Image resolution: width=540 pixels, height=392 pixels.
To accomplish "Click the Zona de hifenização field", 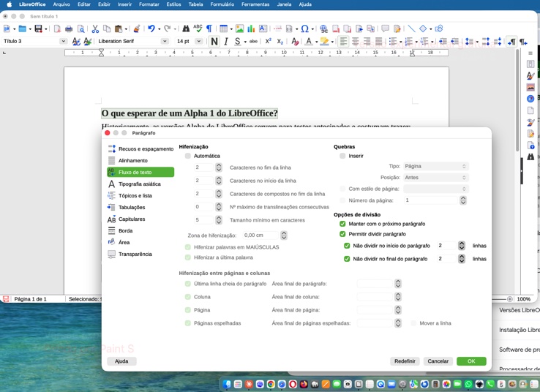I will (260, 235).
